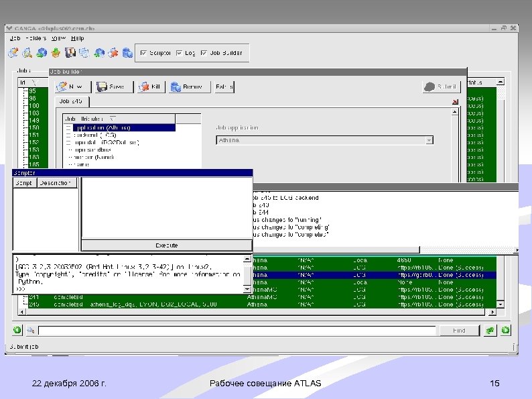This screenshot has width=532, height=399.
Task: Select merger (None) in job attributes
Action: tap(93, 157)
